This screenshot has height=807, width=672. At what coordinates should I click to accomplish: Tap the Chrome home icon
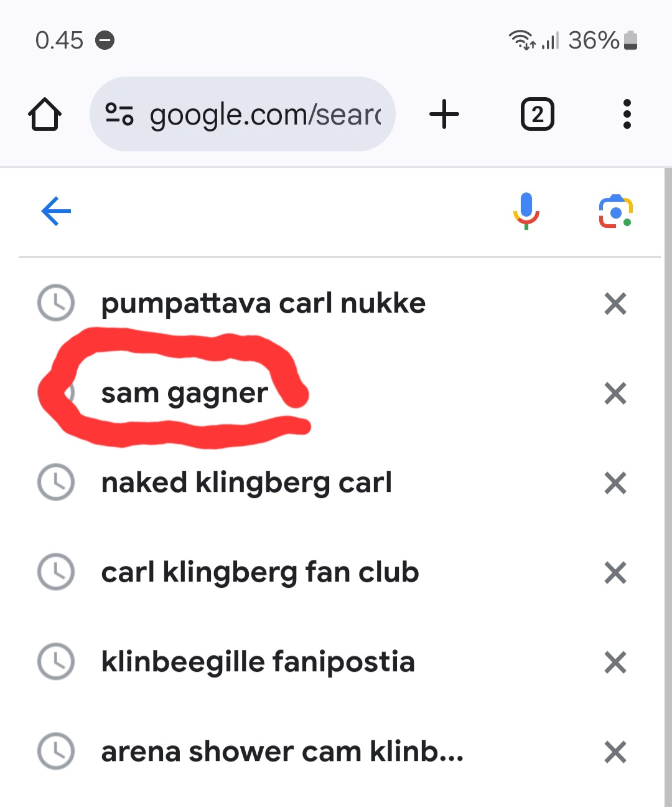[45, 115]
